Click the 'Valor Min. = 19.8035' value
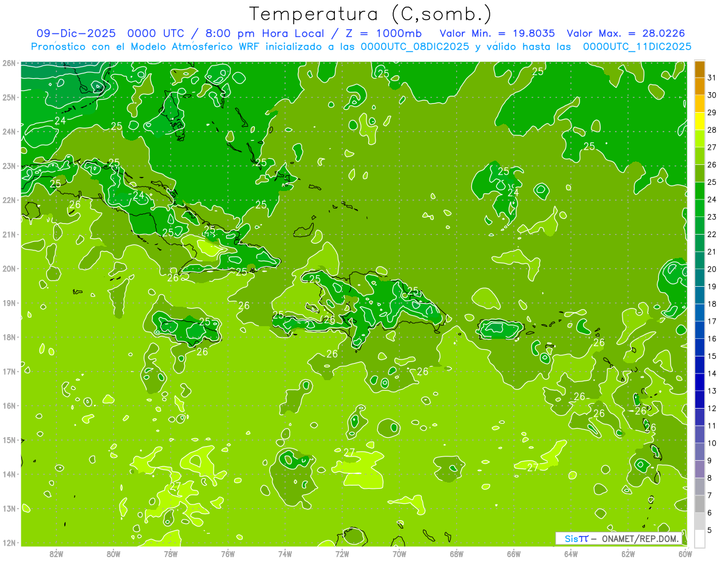 (497, 33)
